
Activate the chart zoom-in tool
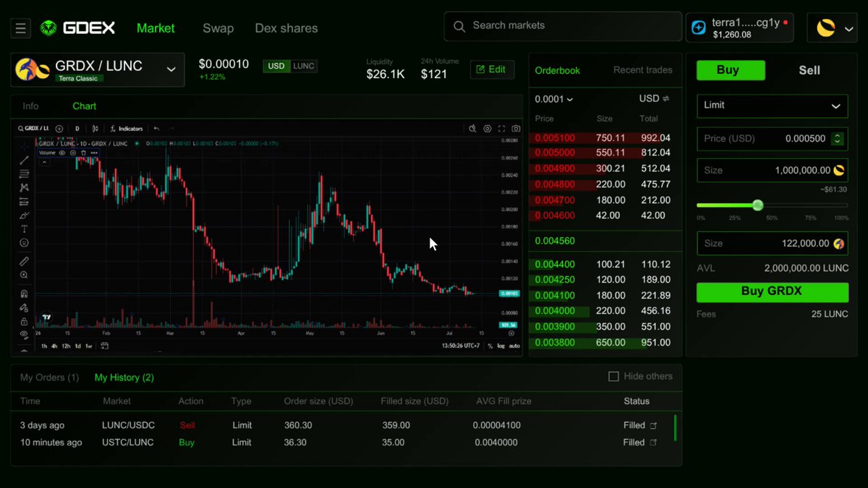25,275
